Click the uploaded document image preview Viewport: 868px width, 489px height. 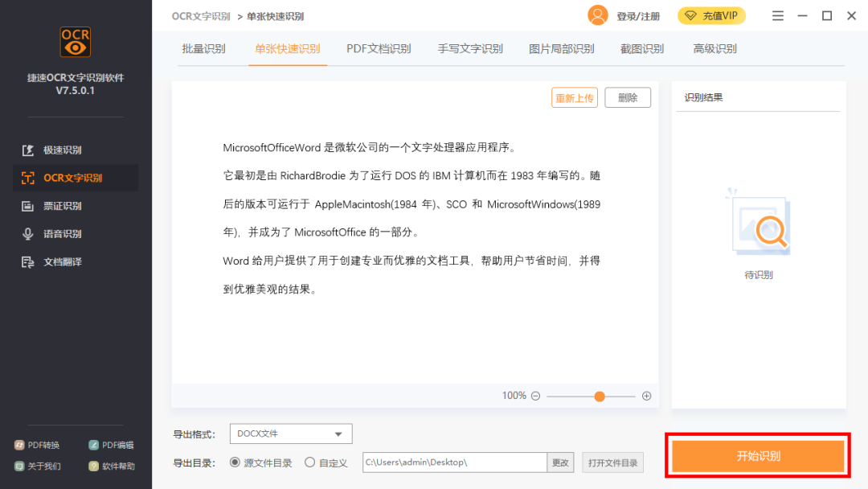pyautogui.click(x=411, y=218)
